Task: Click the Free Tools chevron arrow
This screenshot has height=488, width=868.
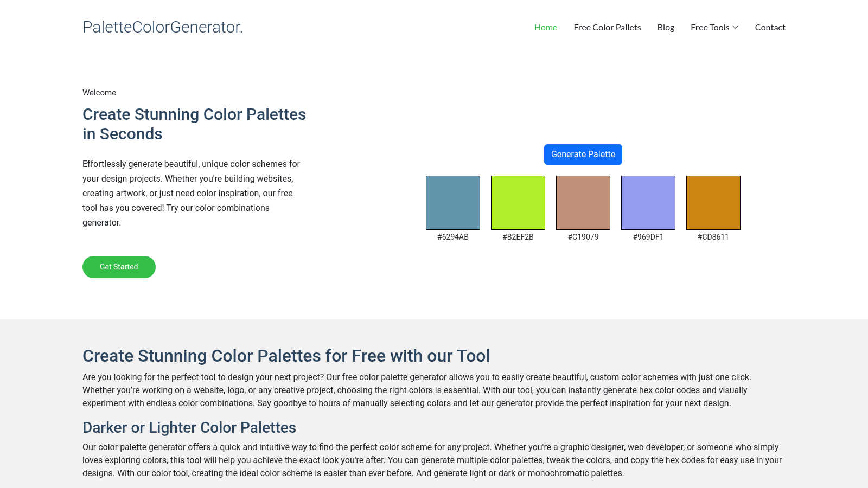Action: click(x=736, y=28)
